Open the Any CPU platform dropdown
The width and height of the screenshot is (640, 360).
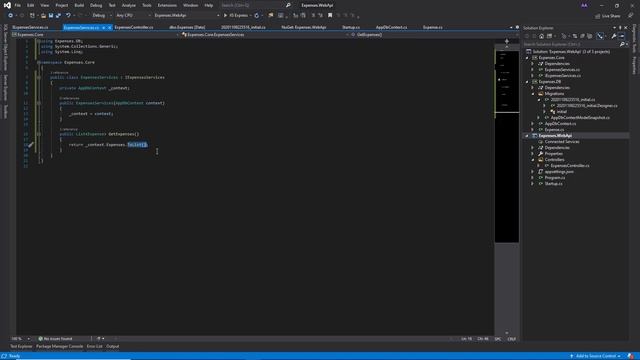[133, 16]
